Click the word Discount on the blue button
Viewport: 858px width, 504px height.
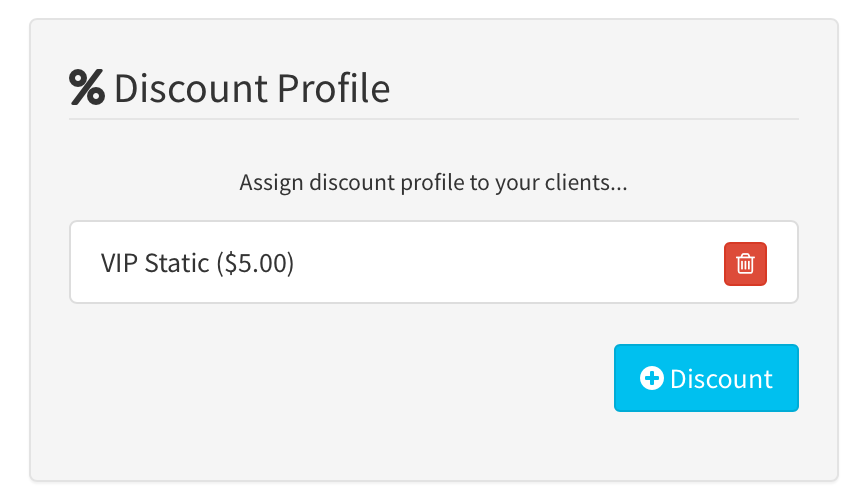point(721,379)
